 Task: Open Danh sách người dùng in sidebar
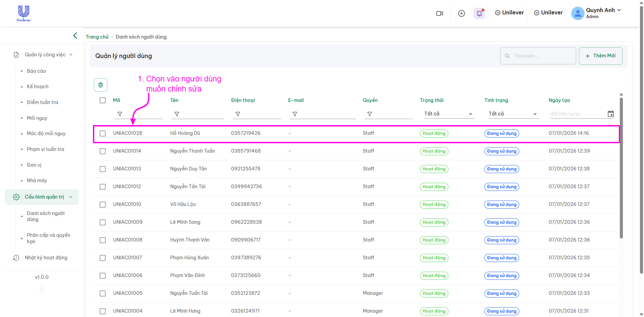pyautogui.click(x=46, y=216)
